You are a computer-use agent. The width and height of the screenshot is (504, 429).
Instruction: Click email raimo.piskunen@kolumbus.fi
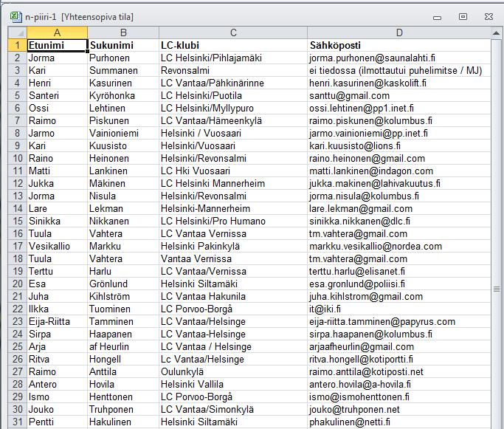tap(399, 120)
